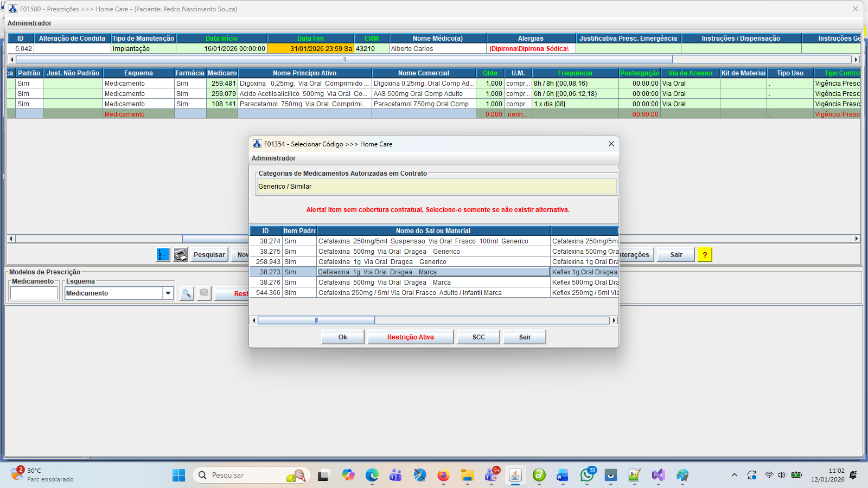Click the SCC button
Viewport: 868px width, 488px height.
478,337
